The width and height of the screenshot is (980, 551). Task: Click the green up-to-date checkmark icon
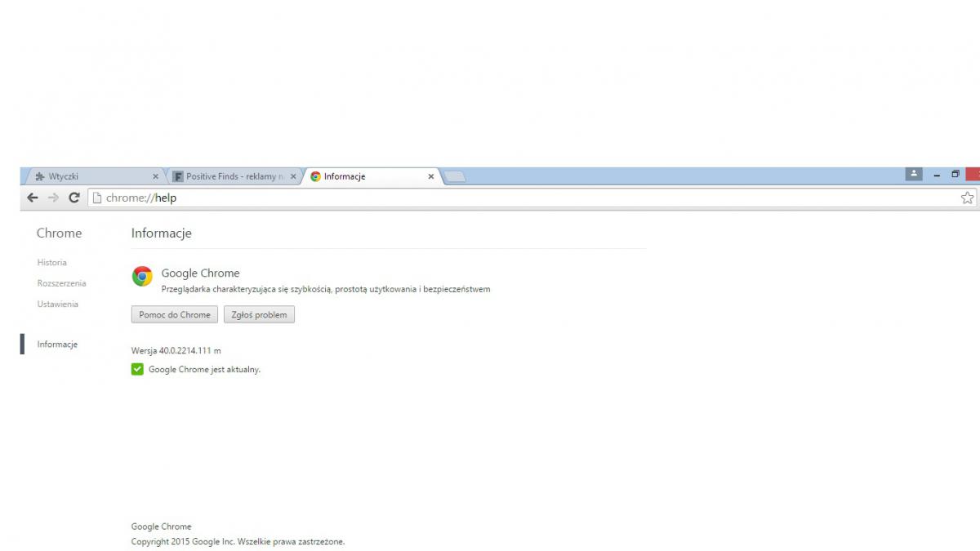tap(137, 369)
